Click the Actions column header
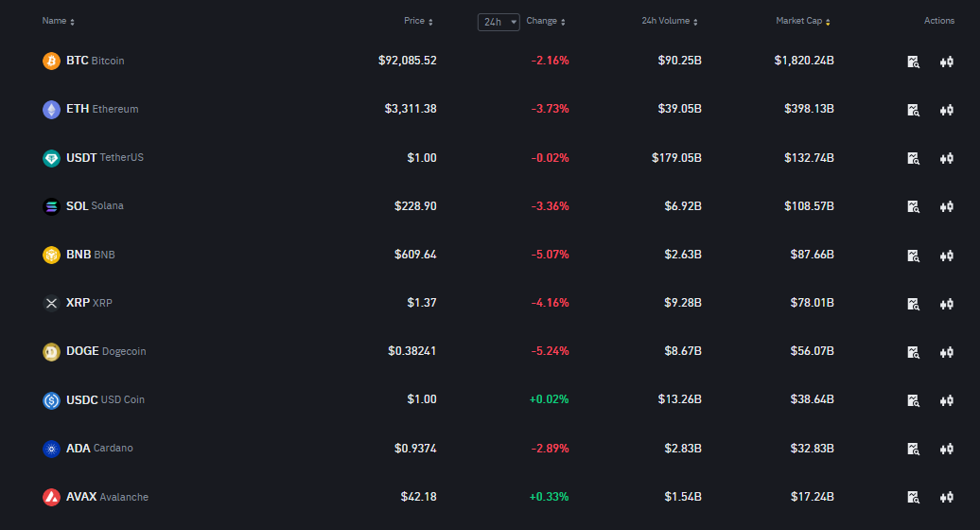This screenshot has height=530, width=980. coord(939,21)
